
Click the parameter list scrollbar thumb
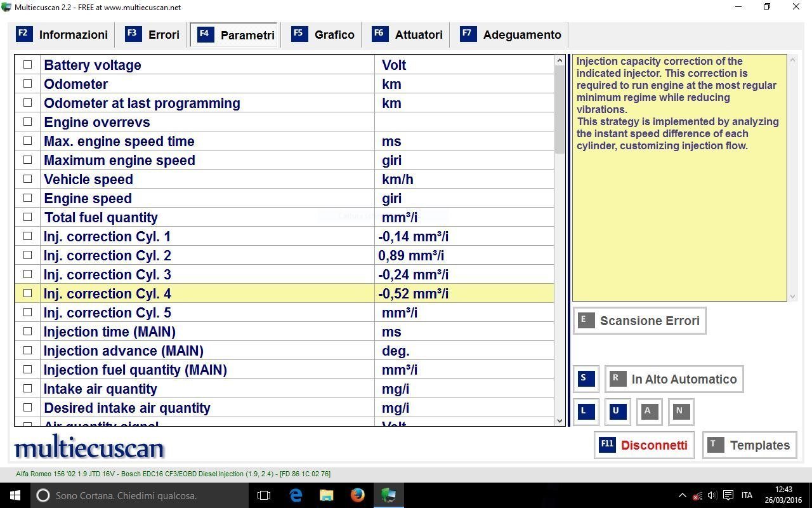click(560, 109)
